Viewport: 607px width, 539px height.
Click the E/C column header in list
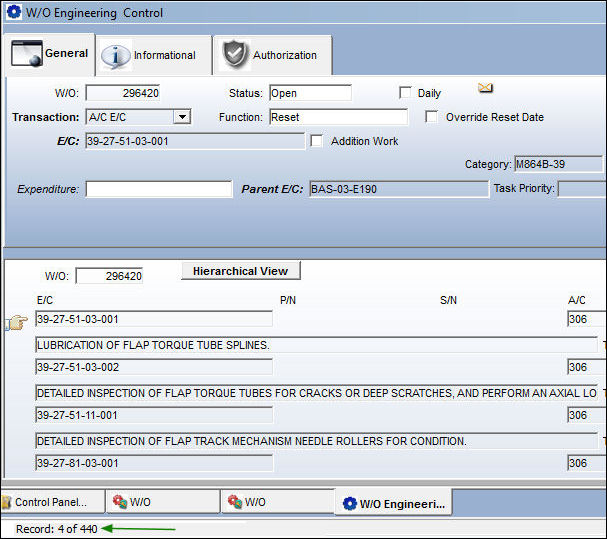[45, 300]
